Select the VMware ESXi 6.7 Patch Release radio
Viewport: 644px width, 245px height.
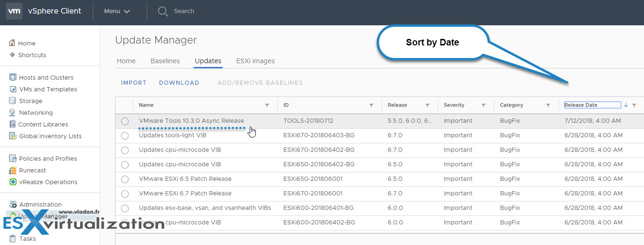(125, 194)
